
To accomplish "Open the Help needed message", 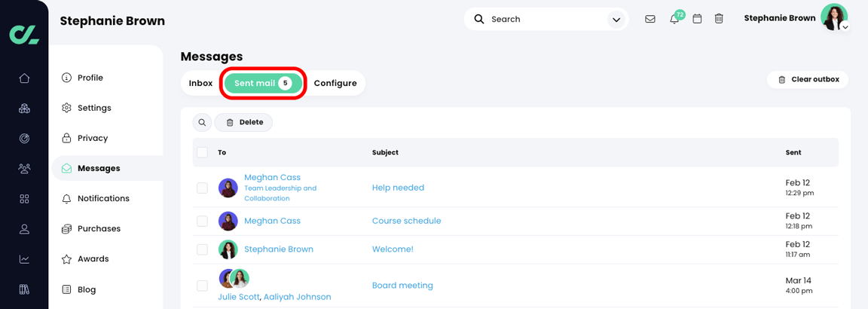I will pyautogui.click(x=398, y=188).
